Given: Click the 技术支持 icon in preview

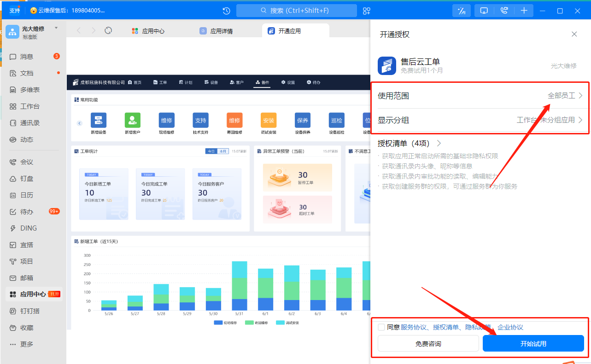Looking at the screenshot, I should (x=201, y=120).
